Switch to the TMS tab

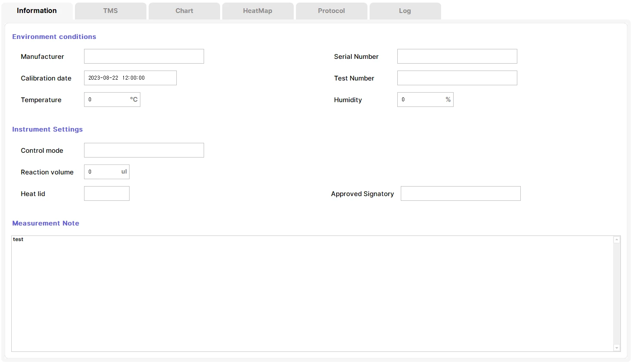point(110,11)
